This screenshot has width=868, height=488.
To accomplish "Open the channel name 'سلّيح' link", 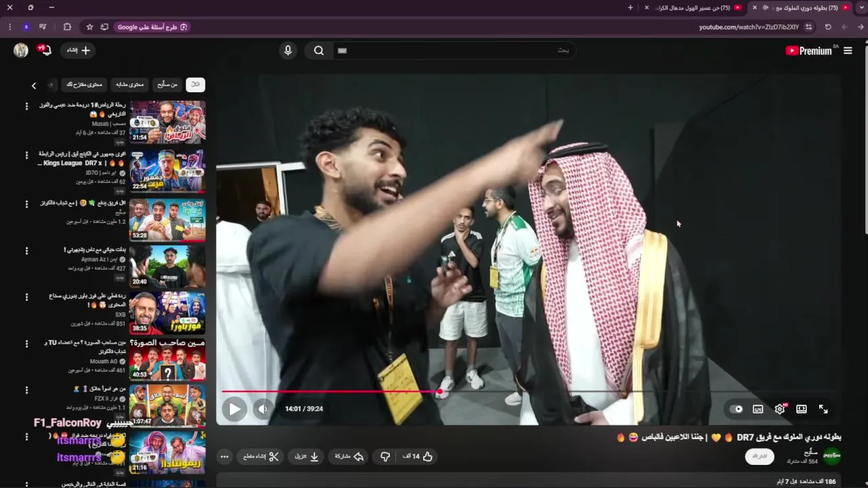I will [811, 452].
